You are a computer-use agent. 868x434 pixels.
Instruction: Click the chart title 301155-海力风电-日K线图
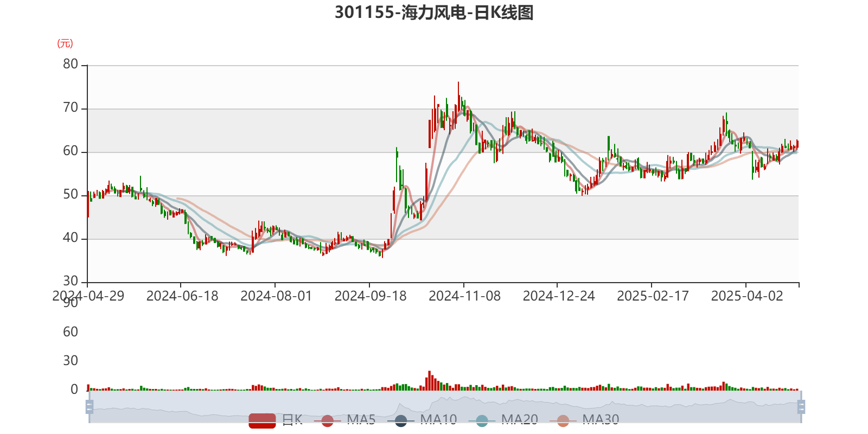pyautogui.click(x=434, y=12)
